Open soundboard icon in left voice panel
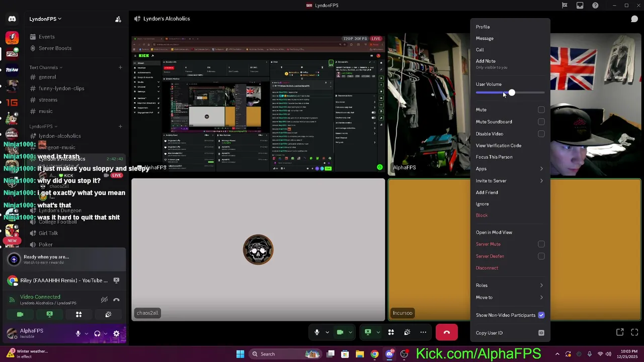This screenshot has height=362, width=644. coord(108,314)
